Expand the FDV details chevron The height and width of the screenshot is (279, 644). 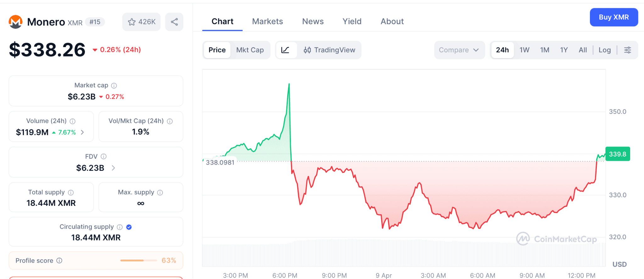coord(114,168)
